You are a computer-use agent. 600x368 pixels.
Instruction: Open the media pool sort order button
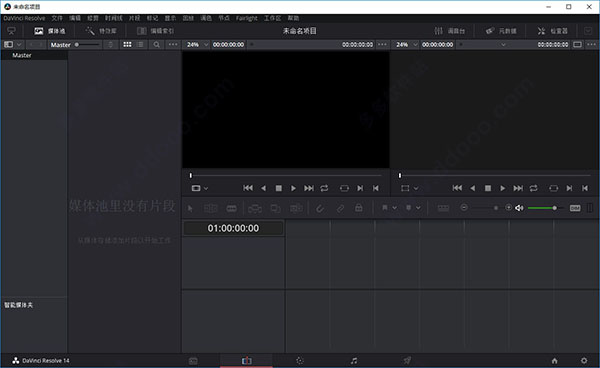(111, 44)
